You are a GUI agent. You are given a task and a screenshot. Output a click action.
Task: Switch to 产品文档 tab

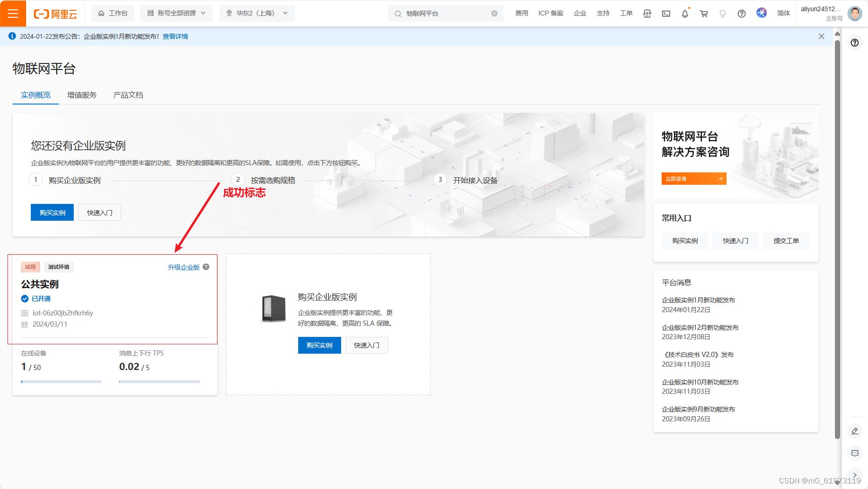128,95
